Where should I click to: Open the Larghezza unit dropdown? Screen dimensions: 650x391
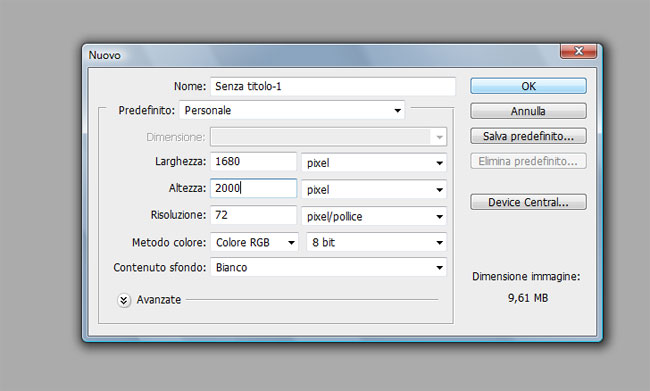pos(374,163)
